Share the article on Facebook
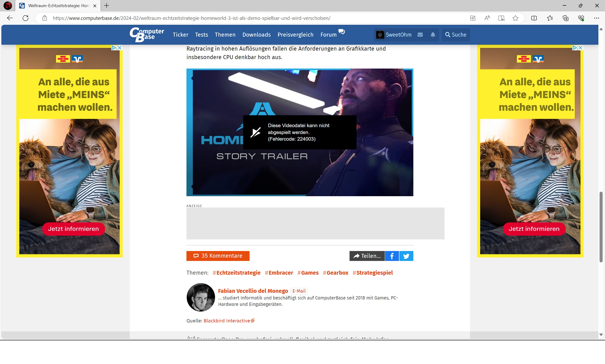Viewport: 605px width, 364px height. point(392,256)
